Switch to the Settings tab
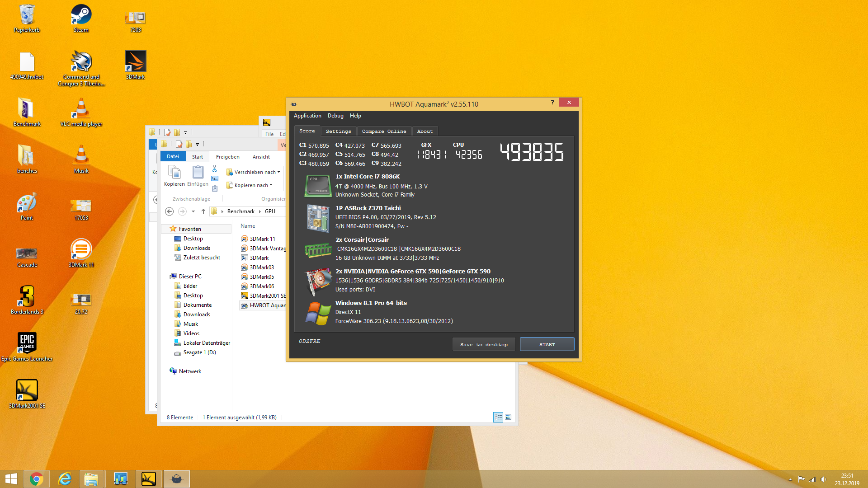 pos(338,131)
